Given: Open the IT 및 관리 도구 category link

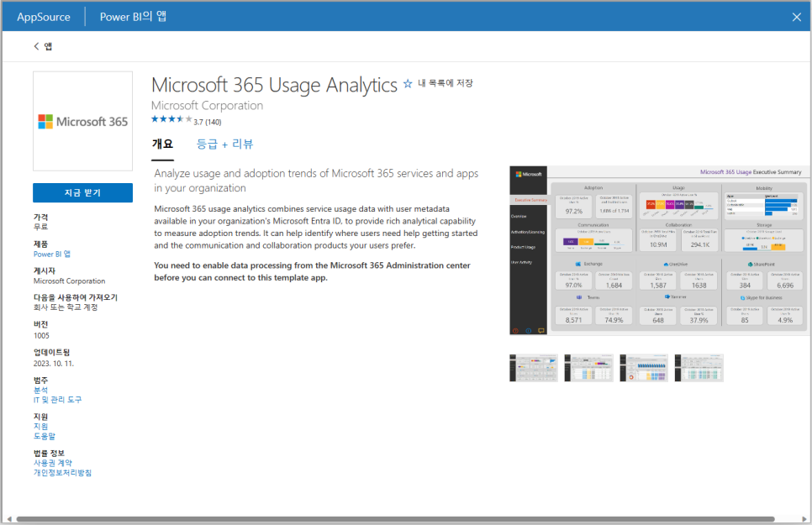Looking at the screenshot, I should [57, 400].
